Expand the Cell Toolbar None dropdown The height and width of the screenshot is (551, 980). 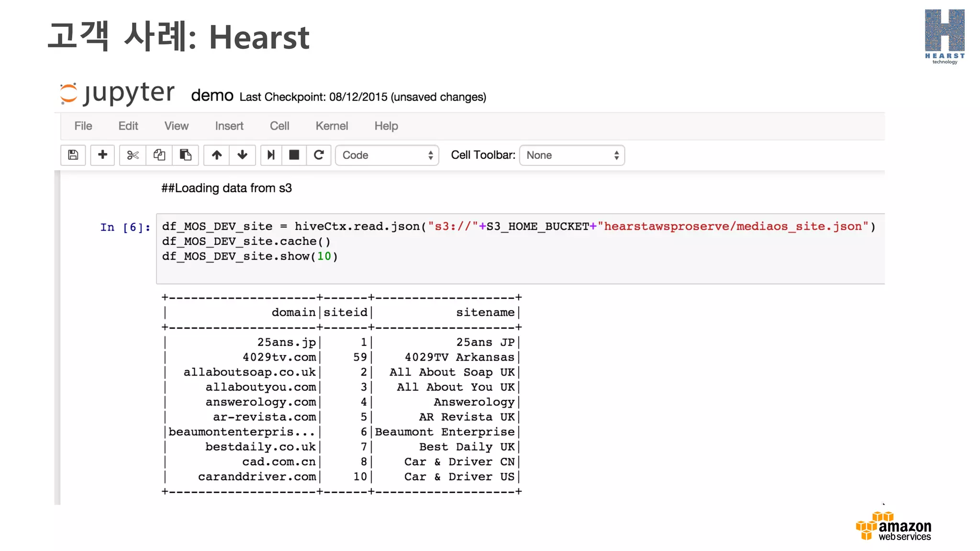click(x=572, y=155)
